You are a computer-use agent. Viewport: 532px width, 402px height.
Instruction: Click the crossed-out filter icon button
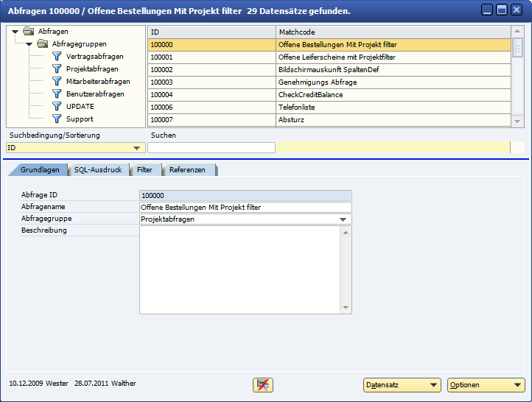coord(262,385)
